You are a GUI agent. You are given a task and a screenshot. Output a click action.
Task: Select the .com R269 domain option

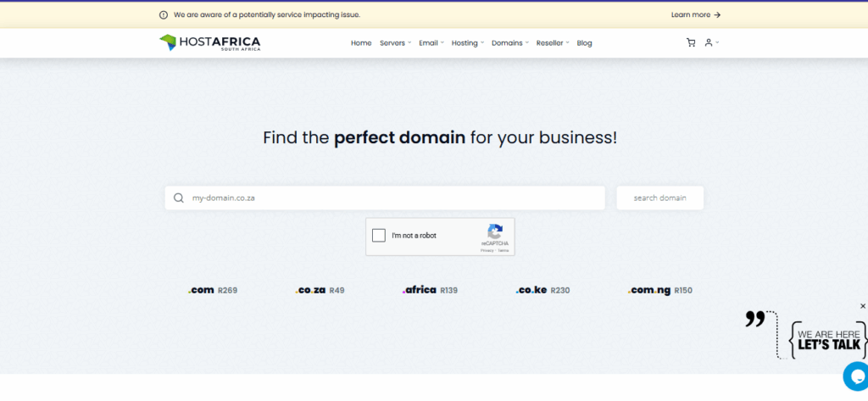point(213,290)
